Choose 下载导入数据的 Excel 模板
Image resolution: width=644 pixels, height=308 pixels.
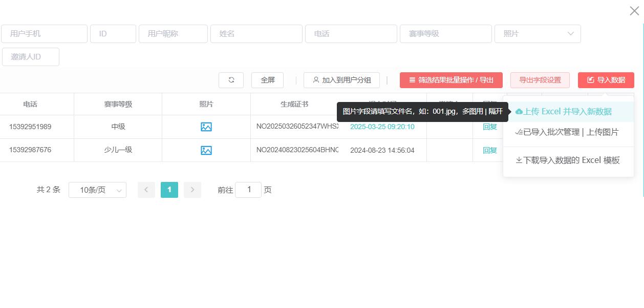coord(568,160)
